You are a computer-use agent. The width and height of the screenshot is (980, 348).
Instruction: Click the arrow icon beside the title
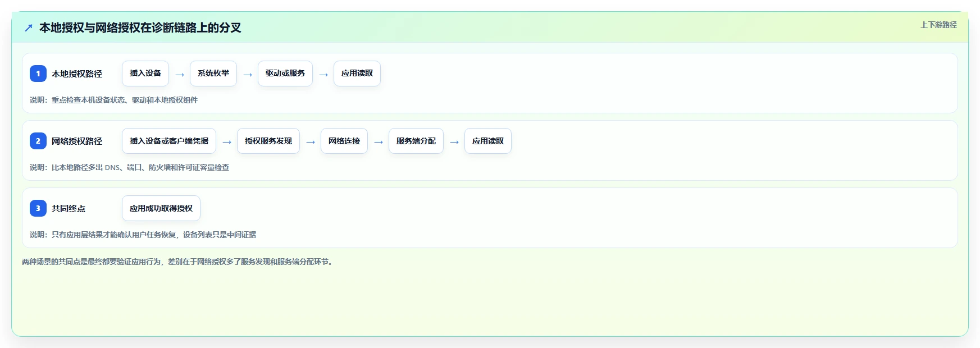tap(29, 28)
